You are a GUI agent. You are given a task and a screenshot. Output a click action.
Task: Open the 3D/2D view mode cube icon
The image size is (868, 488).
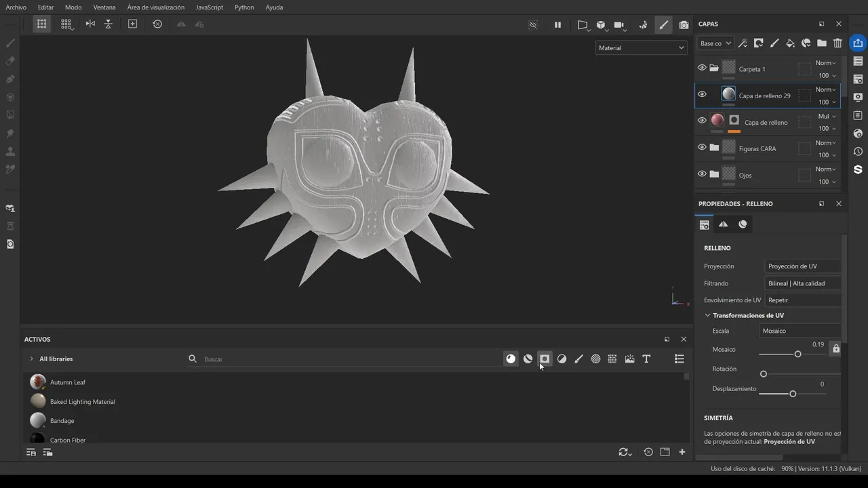(601, 24)
